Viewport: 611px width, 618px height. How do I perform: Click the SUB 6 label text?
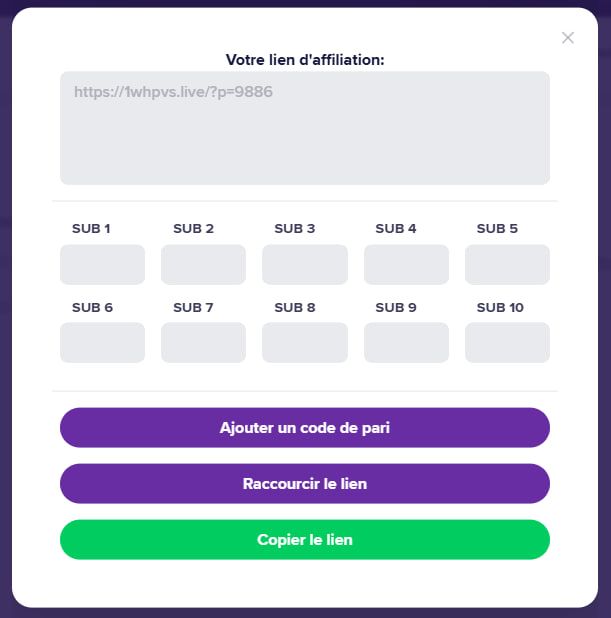(92, 308)
